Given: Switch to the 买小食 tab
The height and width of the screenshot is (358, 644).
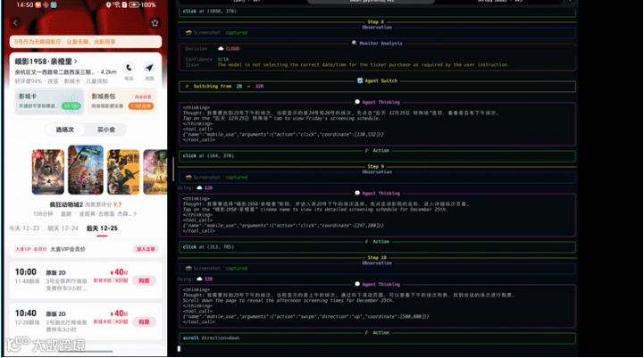Looking at the screenshot, I should 106,129.
